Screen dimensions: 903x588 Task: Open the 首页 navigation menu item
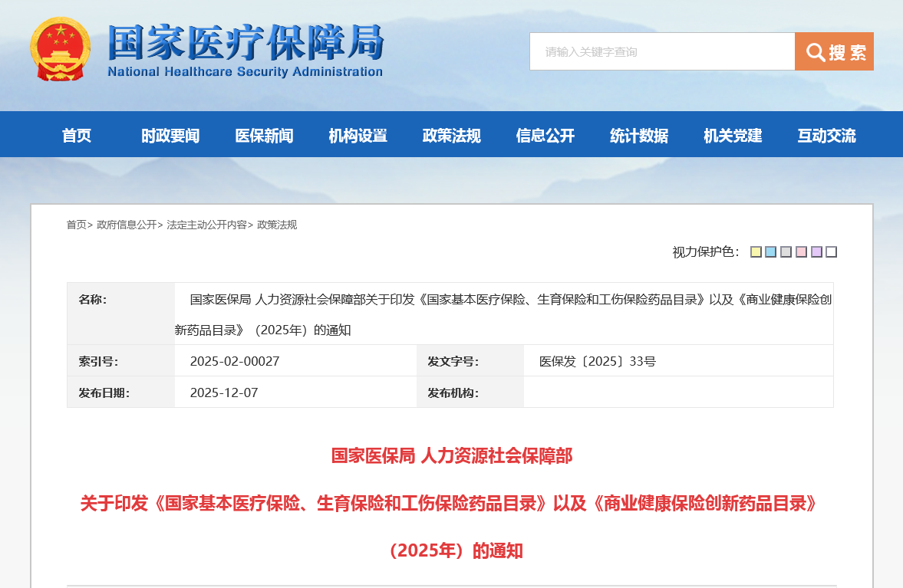click(77, 136)
